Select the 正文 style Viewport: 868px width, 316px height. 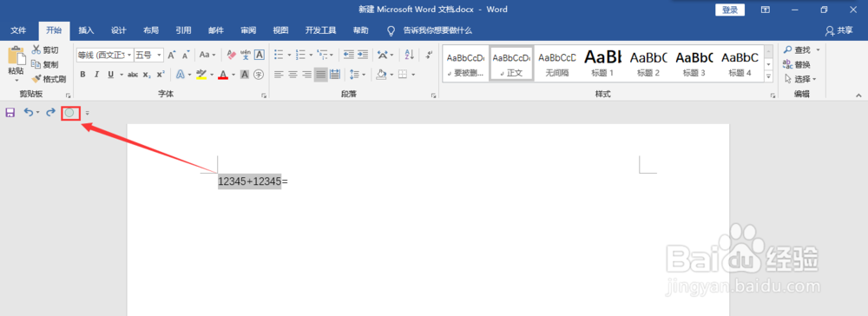511,63
